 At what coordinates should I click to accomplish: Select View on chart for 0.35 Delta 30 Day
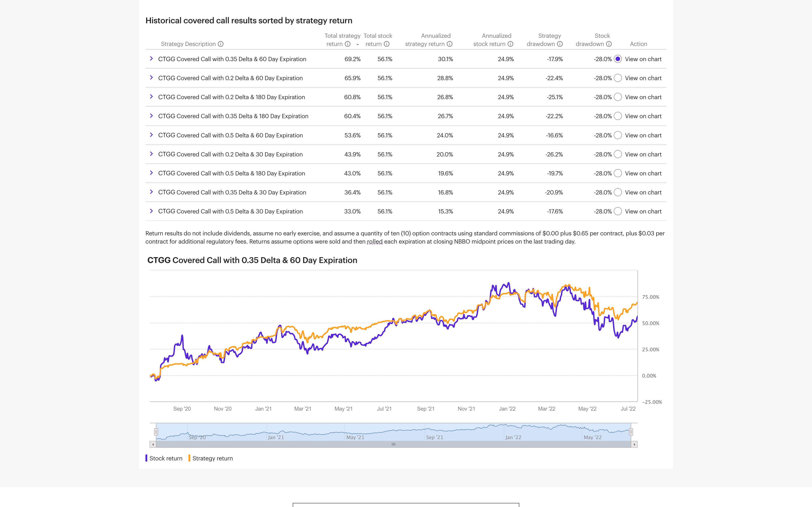click(618, 192)
